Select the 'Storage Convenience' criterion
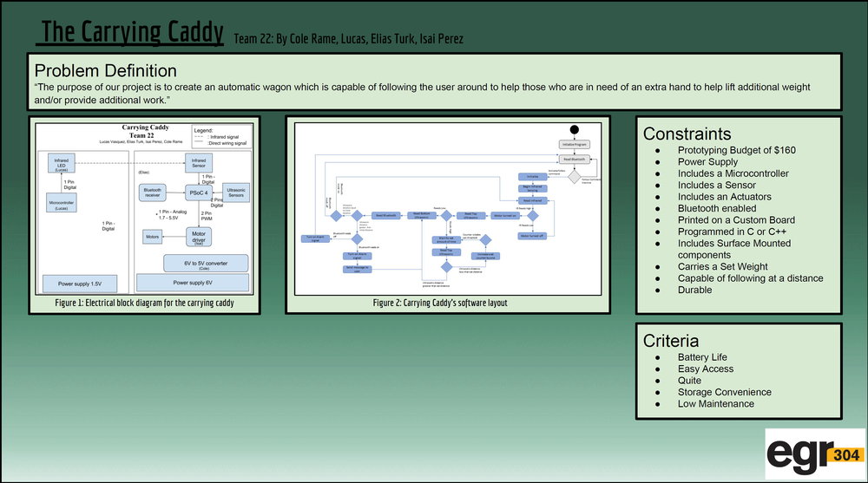868x483 pixels. click(724, 392)
